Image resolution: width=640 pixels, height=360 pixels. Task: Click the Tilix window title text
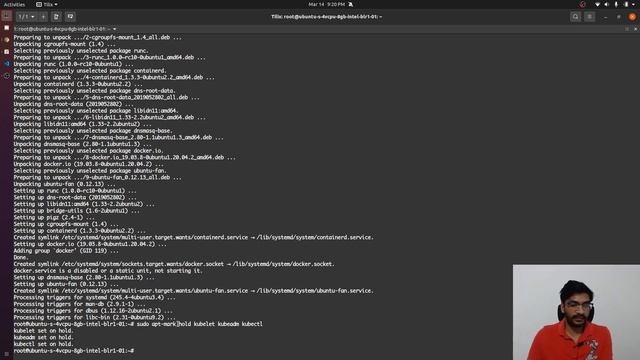click(x=327, y=17)
